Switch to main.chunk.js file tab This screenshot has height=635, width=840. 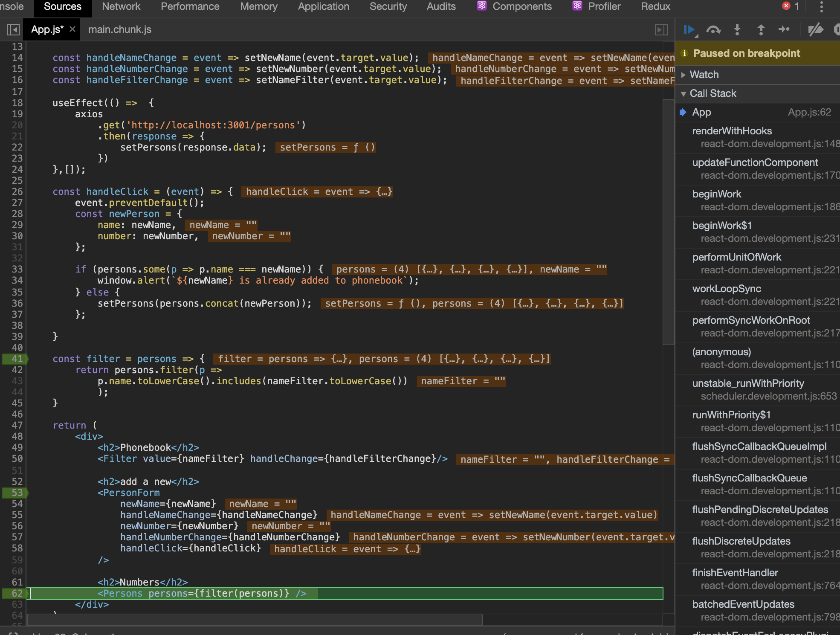[119, 29]
